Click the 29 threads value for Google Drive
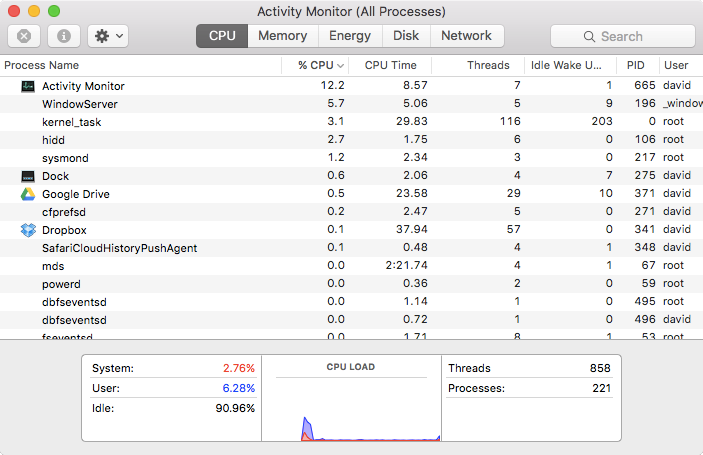 (514, 193)
